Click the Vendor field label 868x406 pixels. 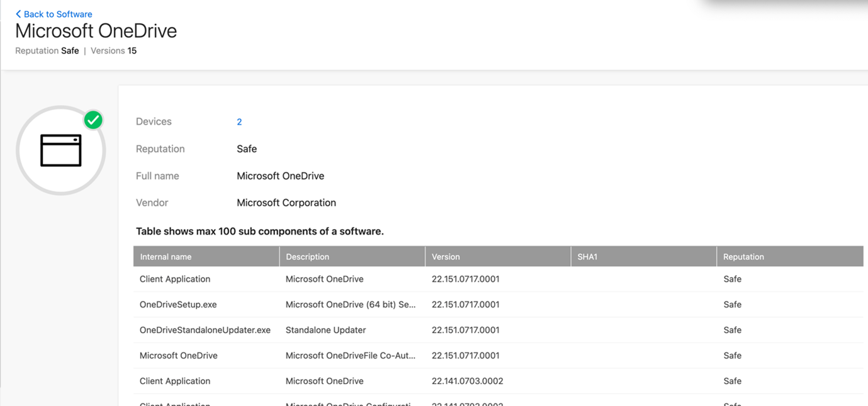tap(152, 203)
